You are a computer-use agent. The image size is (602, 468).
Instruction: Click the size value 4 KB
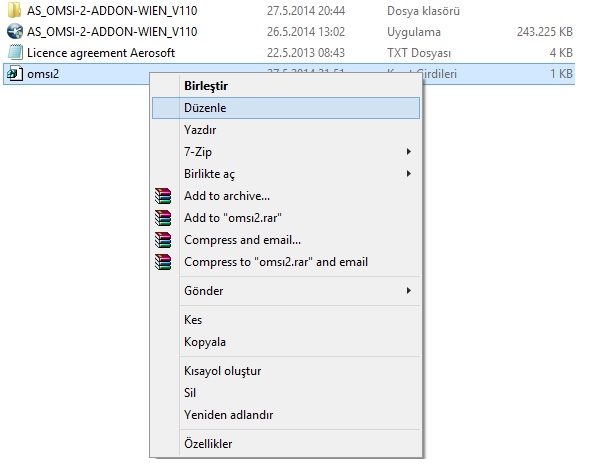tap(561, 53)
